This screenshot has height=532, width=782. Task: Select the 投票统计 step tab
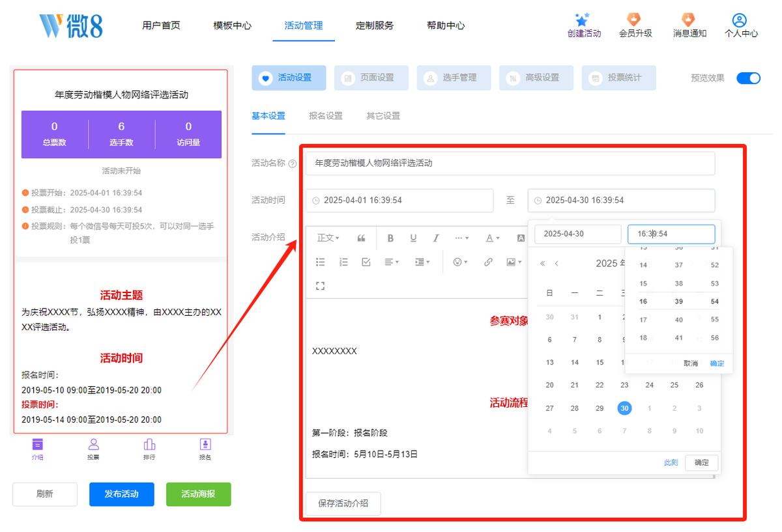click(619, 77)
